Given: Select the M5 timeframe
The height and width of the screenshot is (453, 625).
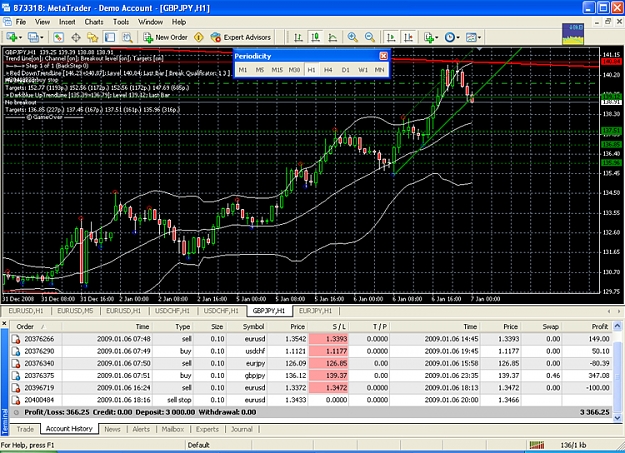Looking at the screenshot, I should [259, 70].
